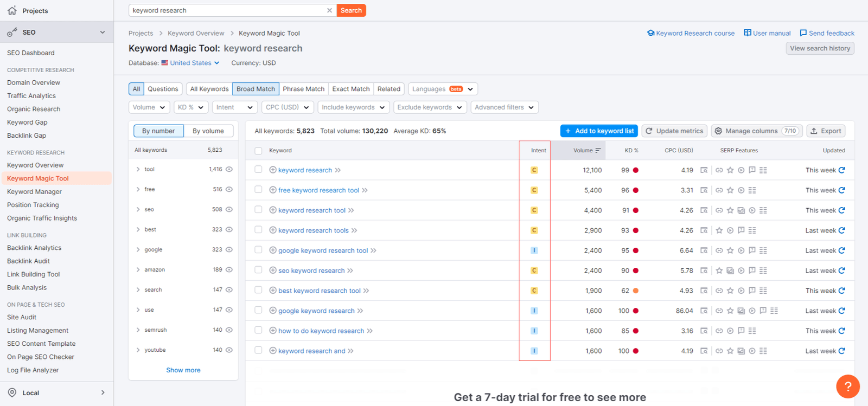
Task: Click red KD dot for 'keyword research'
Action: click(636, 170)
